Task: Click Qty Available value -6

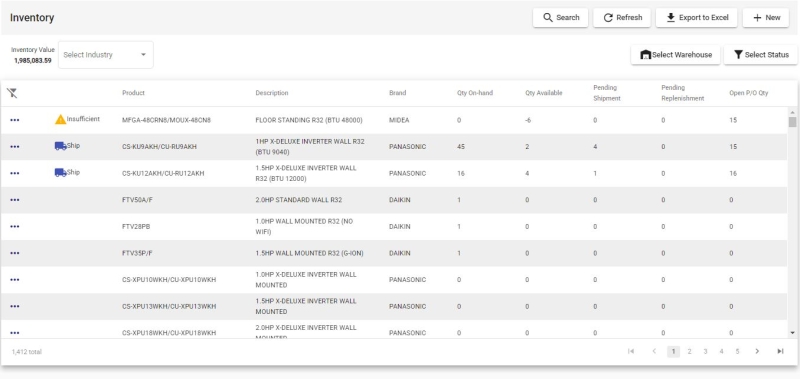Action: point(528,120)
